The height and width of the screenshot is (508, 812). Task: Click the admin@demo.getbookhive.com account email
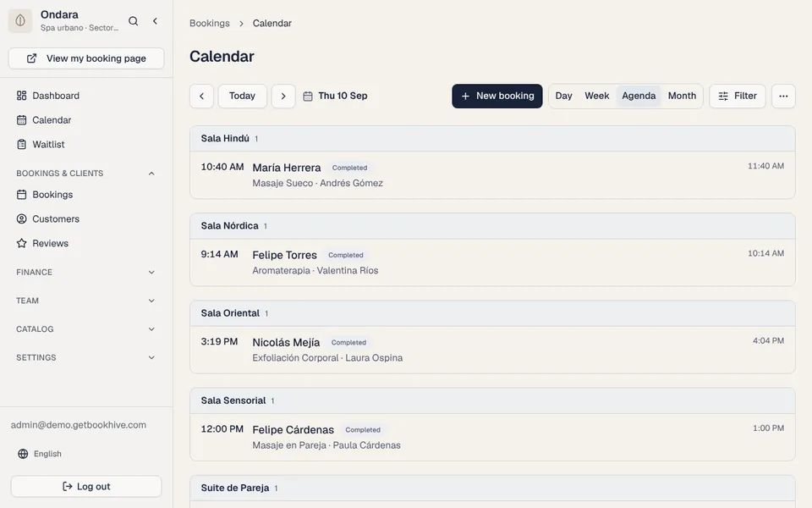pyautogui.click(x=78, y=425)
